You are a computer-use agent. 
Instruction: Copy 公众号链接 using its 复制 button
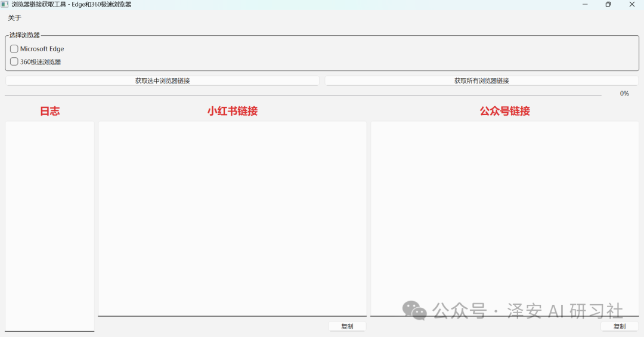(x=620, y=326)
